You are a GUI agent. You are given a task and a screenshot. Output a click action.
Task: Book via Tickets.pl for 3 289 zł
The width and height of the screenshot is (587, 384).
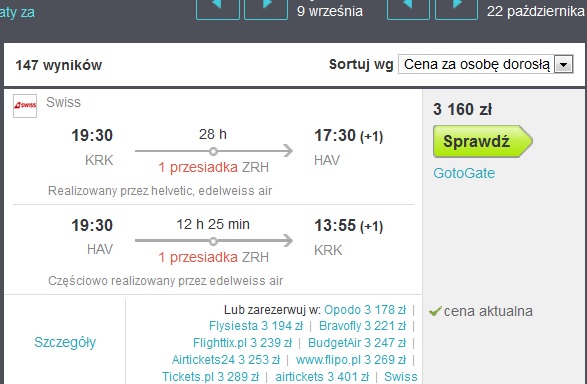[x=210, y=377]
